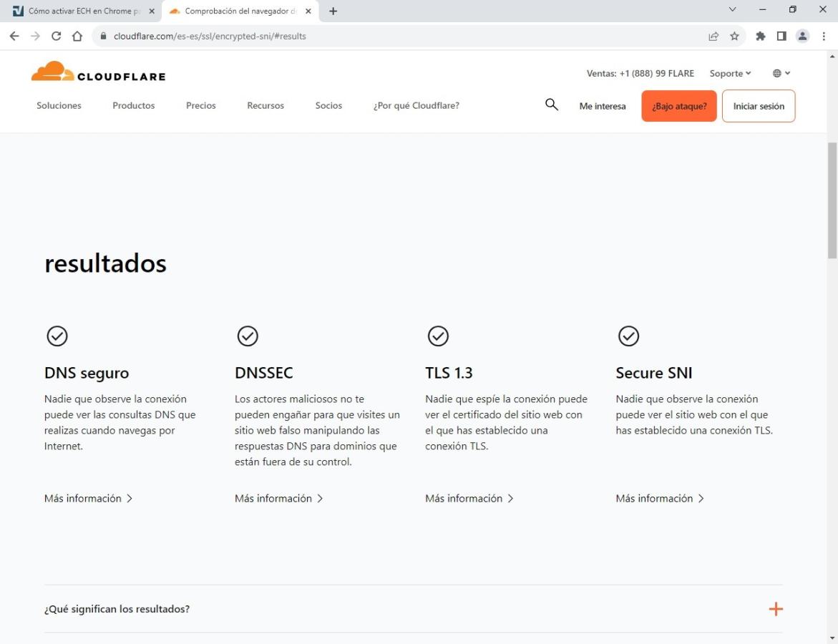Open the Chrome extensions puzzle icon
838x644 pixels.
point(761,36)
